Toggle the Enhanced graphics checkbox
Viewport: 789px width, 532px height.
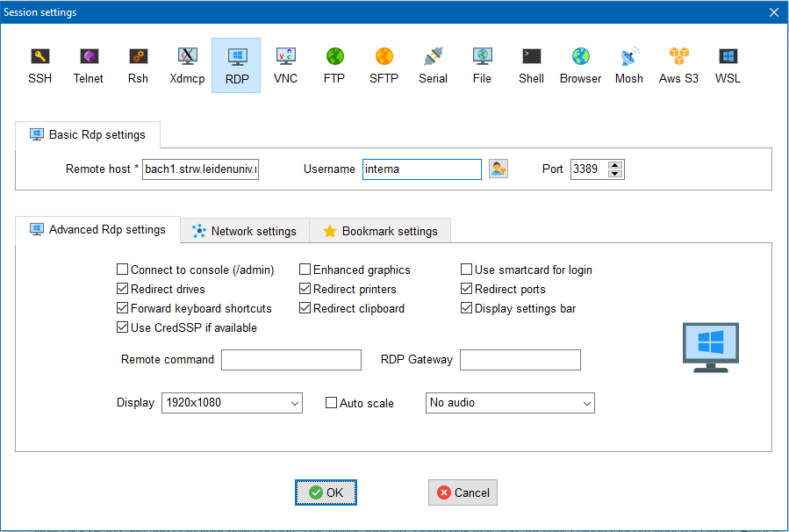point(305,270)
